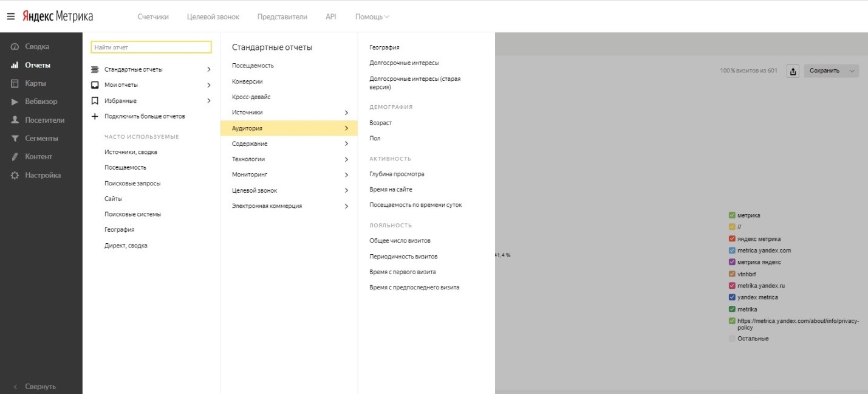Select Кросс-девайс standard report

(251, 97)
